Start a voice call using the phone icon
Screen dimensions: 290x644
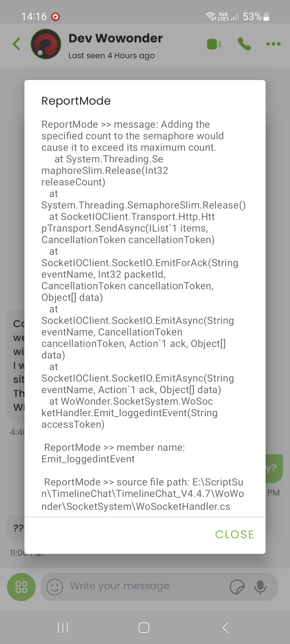point(244,44)
